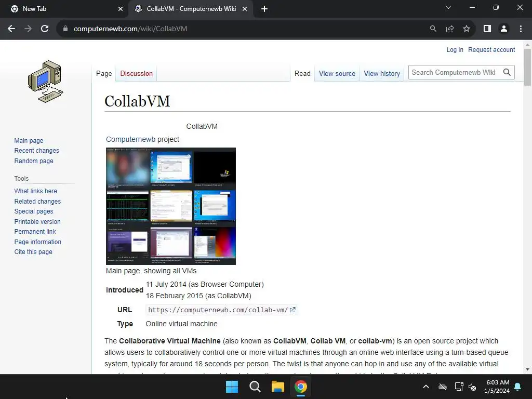Viewport: 532px width, 399px height.
Task: Open a Random page
Action: click(x=34, y=161)
